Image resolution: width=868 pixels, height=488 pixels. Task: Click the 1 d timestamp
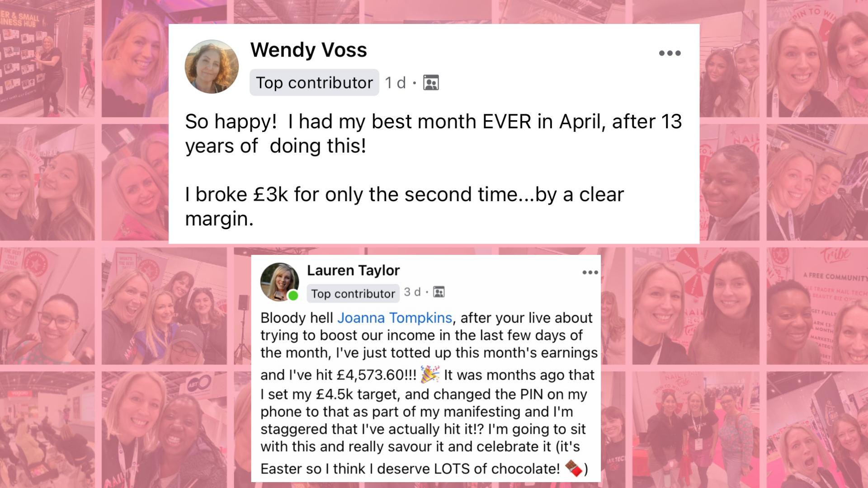coord(395,83)
